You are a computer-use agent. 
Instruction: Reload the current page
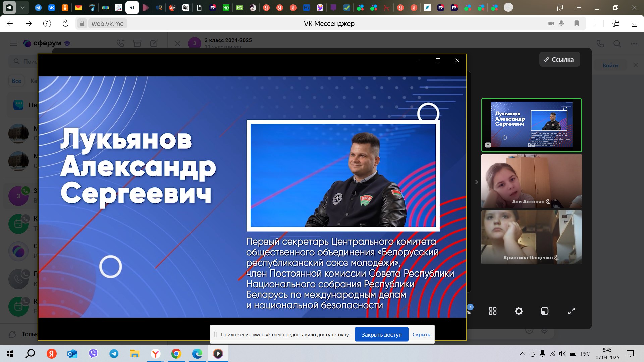pos(65,23)
